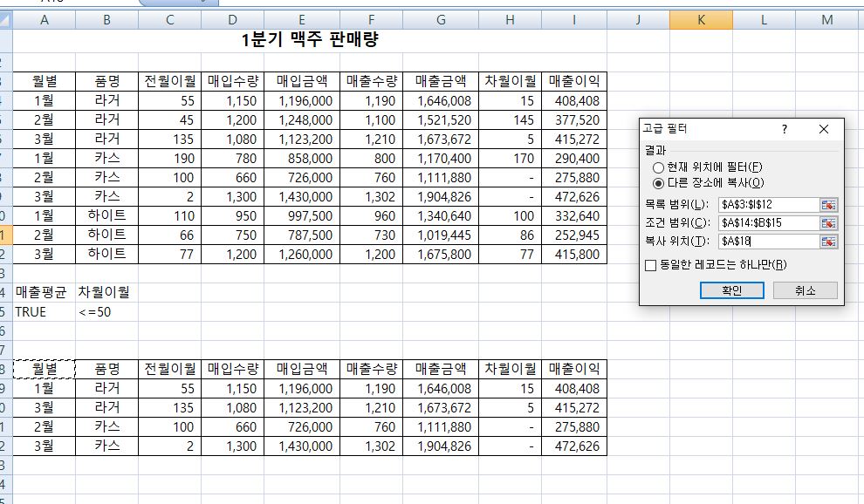Click the range picker icon for 목록 범위

828,205
